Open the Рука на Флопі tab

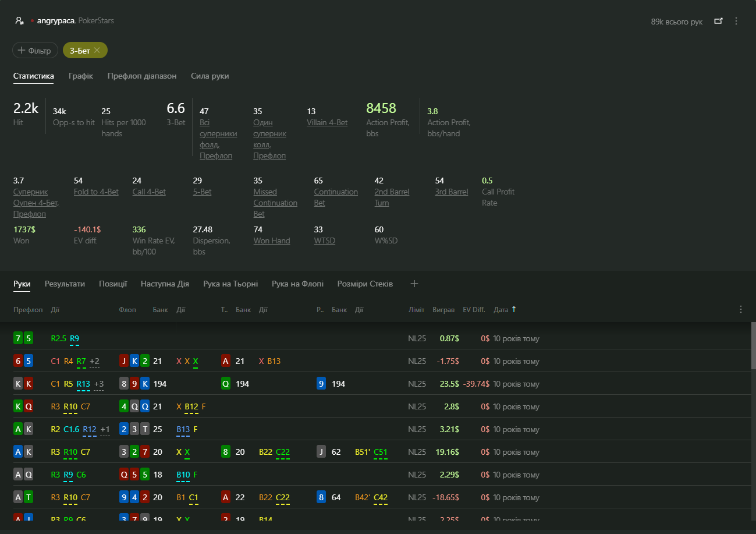tap(297, 284)
